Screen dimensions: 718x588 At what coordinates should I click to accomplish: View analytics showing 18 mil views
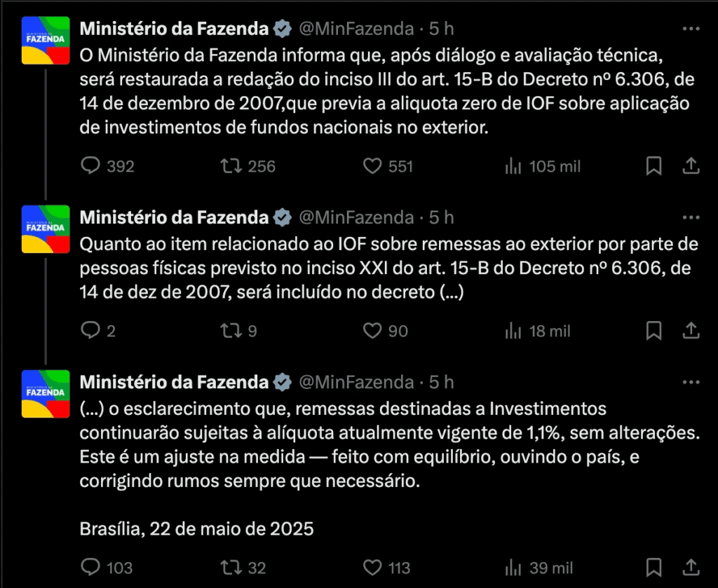click(x=513, y=330)
